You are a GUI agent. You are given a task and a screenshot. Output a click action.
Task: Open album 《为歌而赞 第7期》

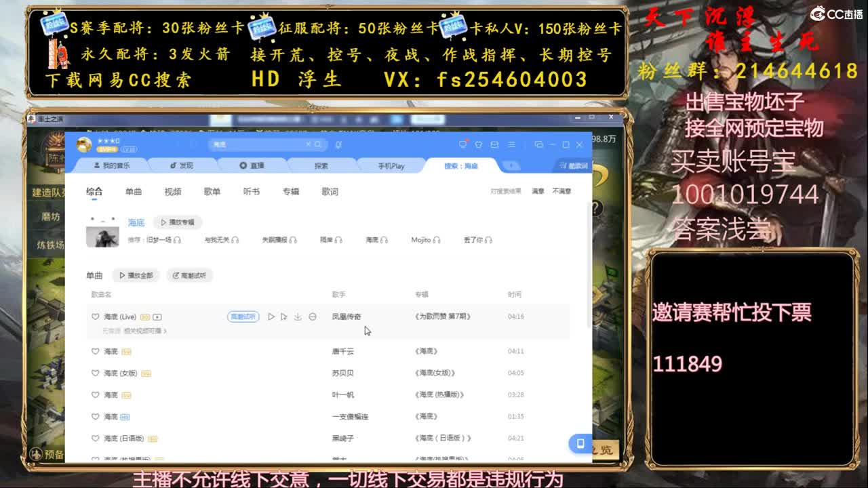(443, 317)
